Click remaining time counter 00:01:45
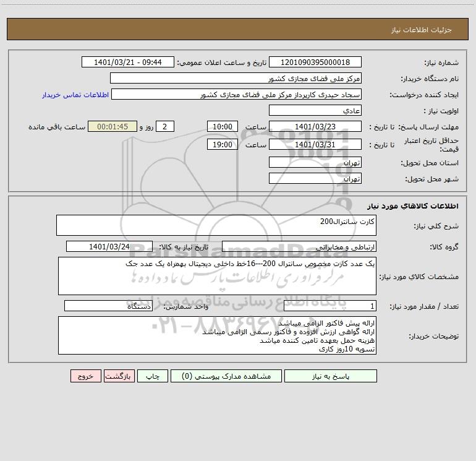Image resolution: width=476 pixels, height=461 pixels. pyautogui.click(x=113, y=126)
